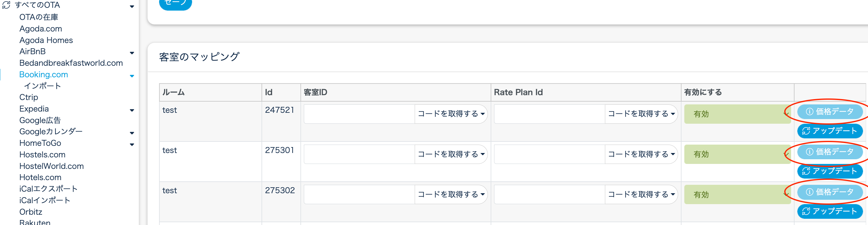Open Rate Plan コードを取得する dropdown for room 275301
This screenshot has width=868, height=225.
(641, 154)
